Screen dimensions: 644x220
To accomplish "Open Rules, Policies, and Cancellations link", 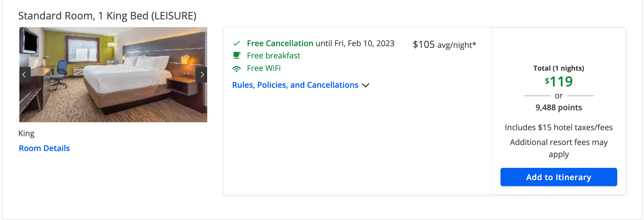I will coord(295,85).
